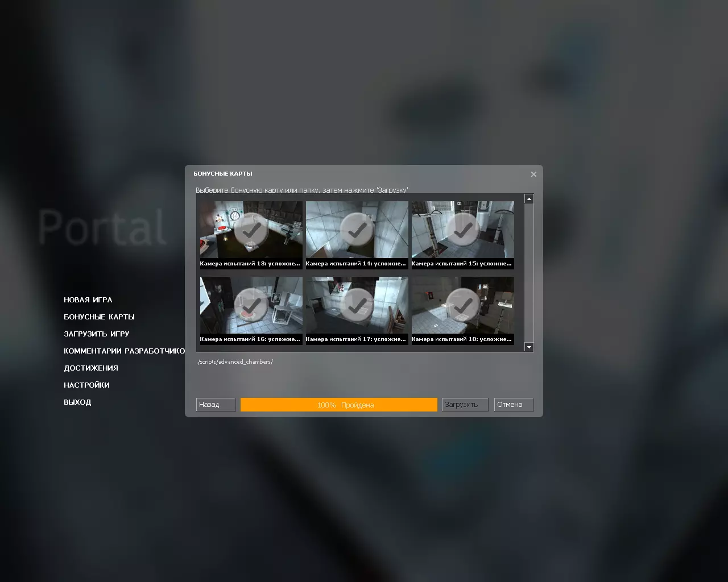The height and width of the screenshot is (582, 728).
Task: Click the Выберите бонусную карту instruction text
Action: pyautogui.click(x=302, y=190)
